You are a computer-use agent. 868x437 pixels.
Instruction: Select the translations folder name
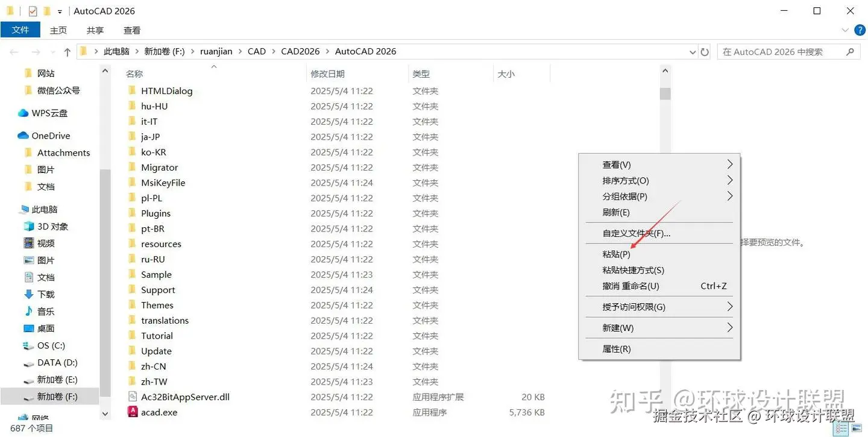point(165,321)
